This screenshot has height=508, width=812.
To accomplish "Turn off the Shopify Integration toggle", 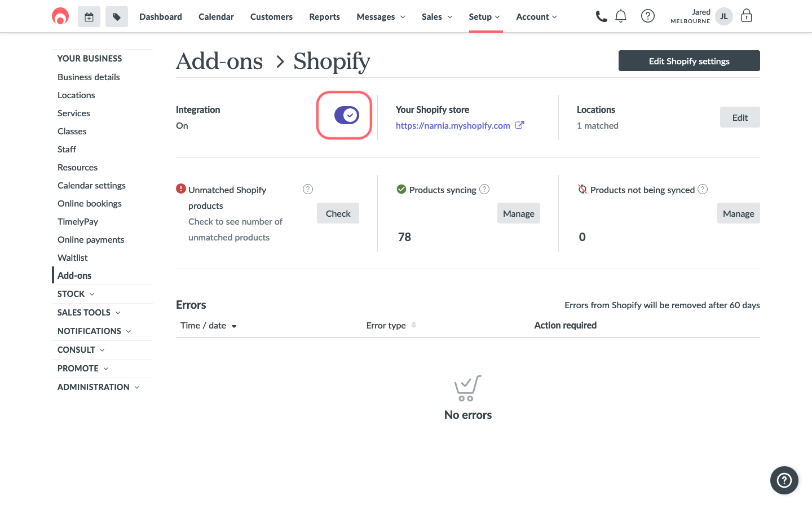I will click(x=347, y=115).
